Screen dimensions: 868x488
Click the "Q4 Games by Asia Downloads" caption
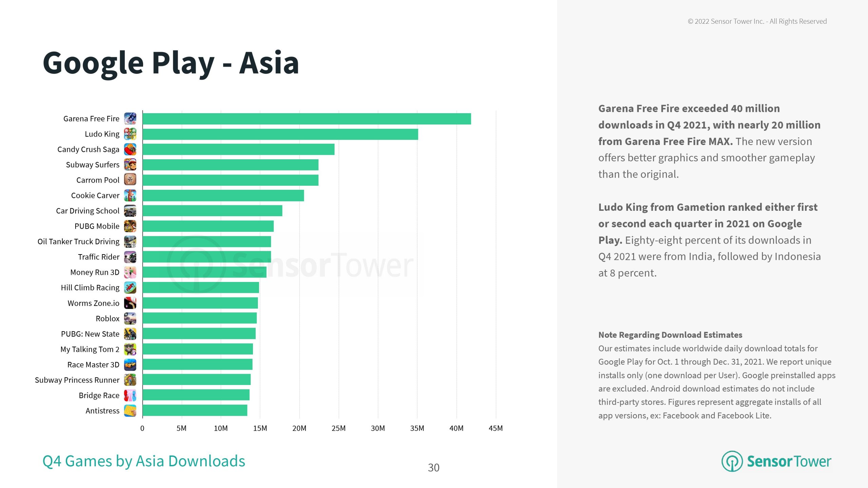coord(144,461)
